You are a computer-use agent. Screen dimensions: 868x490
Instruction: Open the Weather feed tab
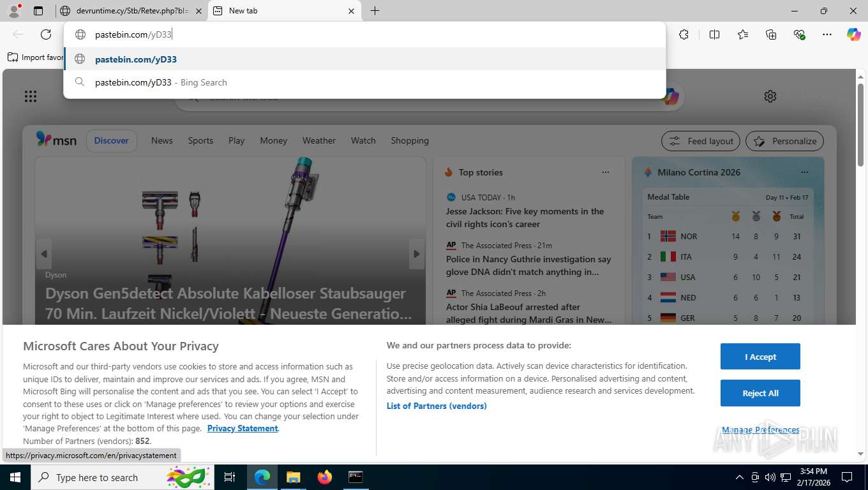(319, 140)
